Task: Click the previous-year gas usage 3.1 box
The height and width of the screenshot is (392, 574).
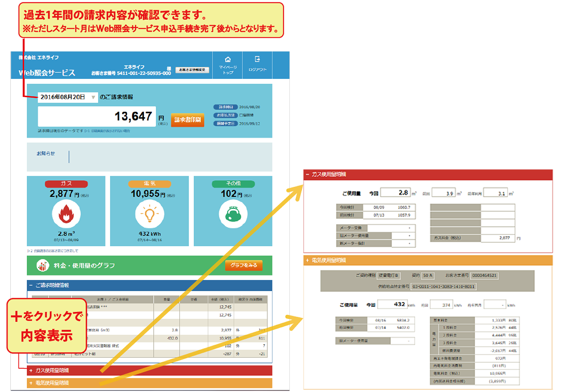Action: 495,193
